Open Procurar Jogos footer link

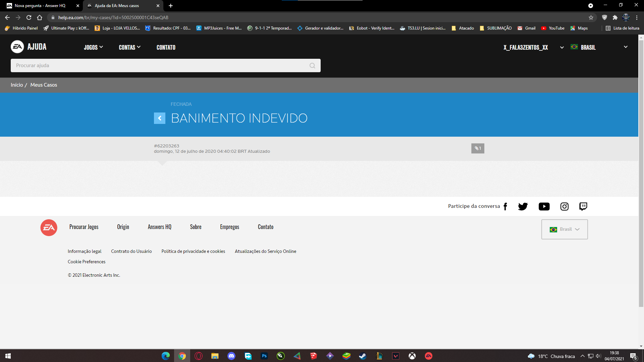point(84,227)
